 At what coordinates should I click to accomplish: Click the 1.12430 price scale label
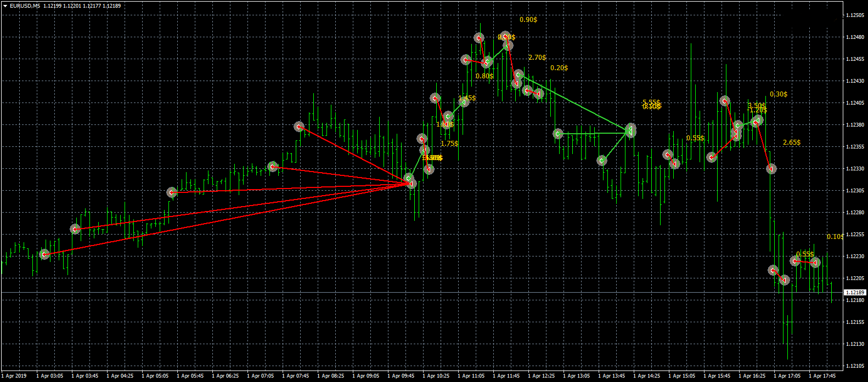855,81
